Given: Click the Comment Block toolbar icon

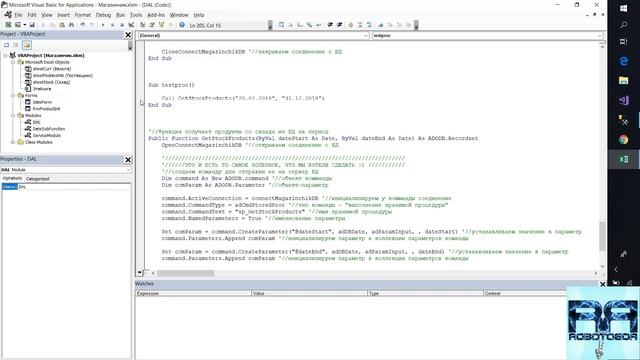Looking at the screenshot, I should coord(360,25).
